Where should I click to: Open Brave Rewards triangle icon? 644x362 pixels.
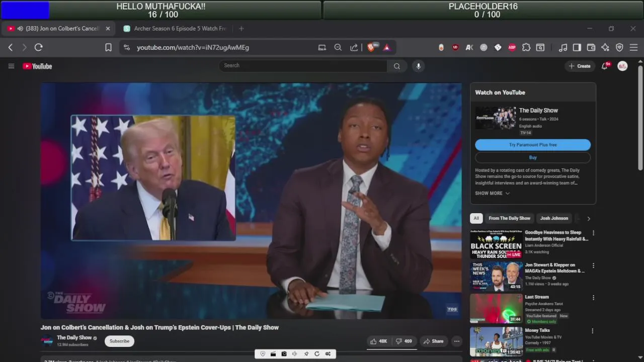pos(387,47)
